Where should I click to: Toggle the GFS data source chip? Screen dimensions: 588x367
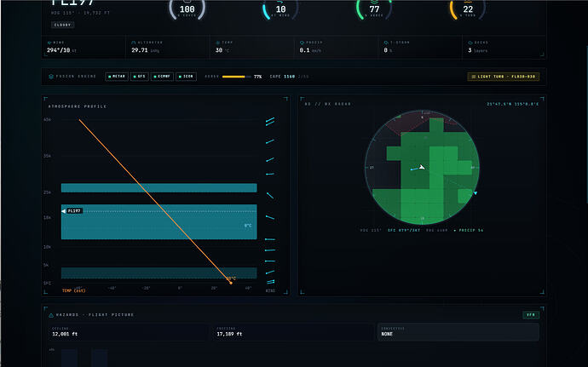point(140,77)
